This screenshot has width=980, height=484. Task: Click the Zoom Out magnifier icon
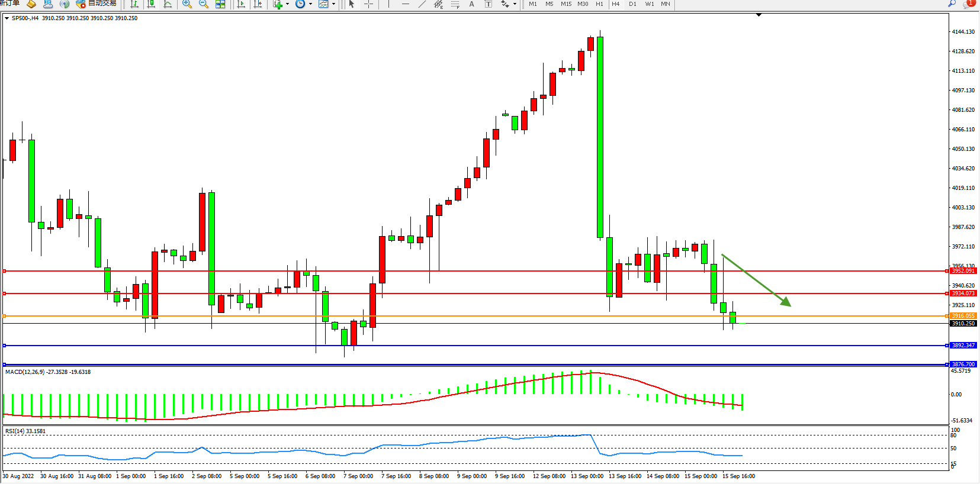(x=204, y=4)
